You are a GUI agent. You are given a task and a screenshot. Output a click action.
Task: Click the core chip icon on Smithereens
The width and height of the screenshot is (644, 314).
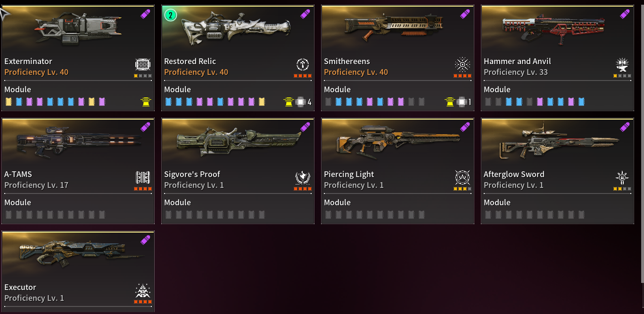[x=462, y=102]
